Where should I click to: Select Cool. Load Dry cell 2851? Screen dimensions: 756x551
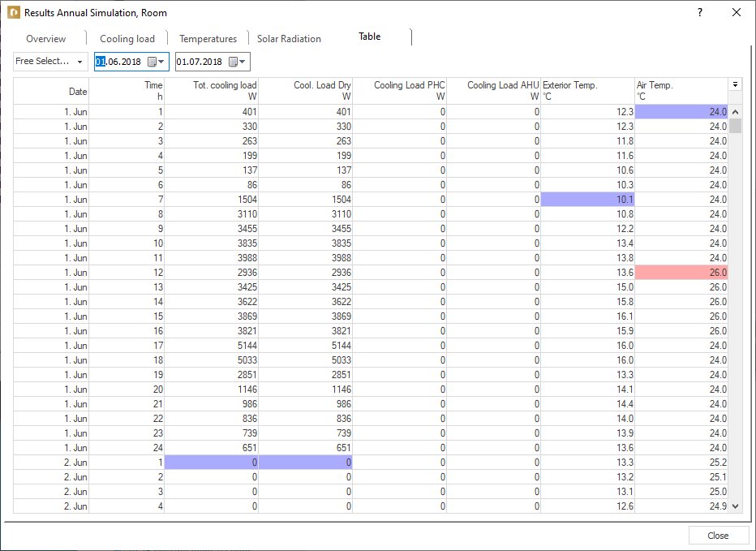coord(305,375)
